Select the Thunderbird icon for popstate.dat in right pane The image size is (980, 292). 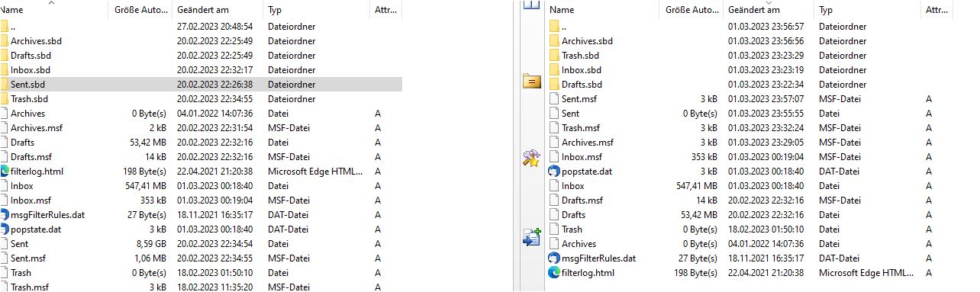[554, 172]
